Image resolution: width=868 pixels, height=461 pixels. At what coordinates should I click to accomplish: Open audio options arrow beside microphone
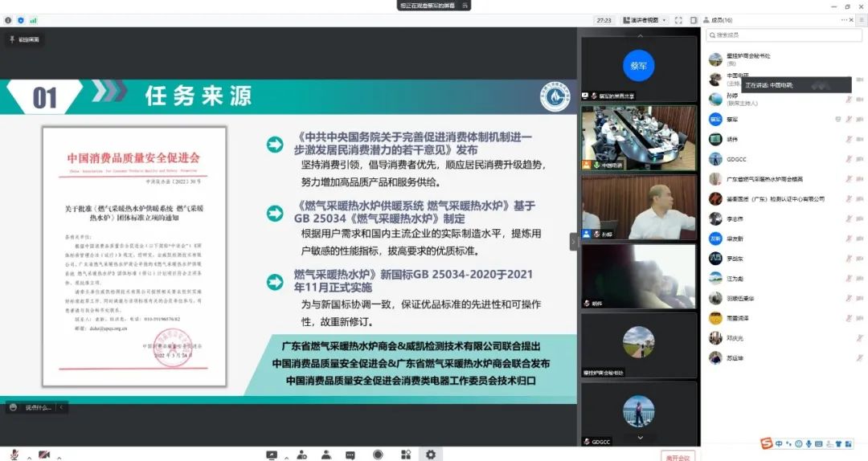click(29, 457)
